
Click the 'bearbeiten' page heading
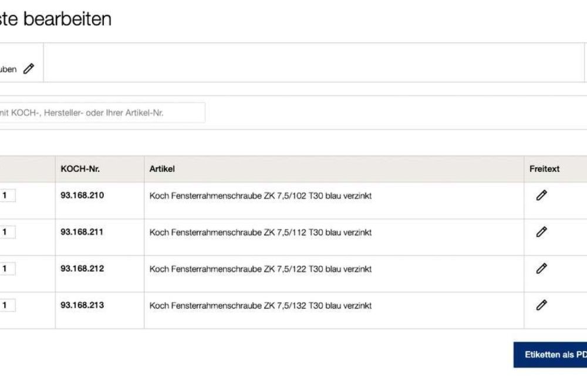[x=68, y=19]
